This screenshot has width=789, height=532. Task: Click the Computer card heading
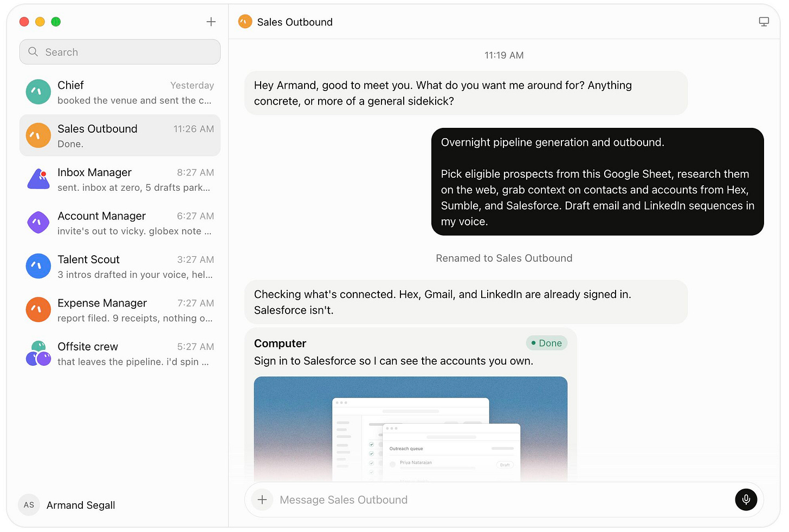coord(280,343)
